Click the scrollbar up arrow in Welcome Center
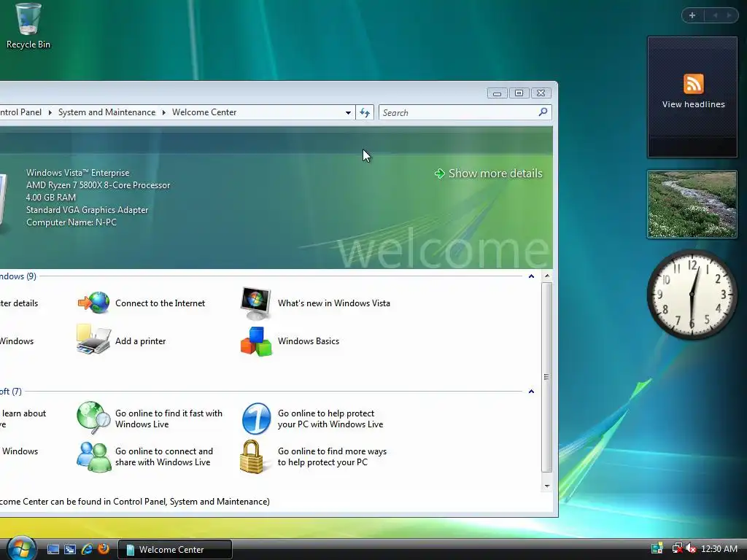 [547, 276]
